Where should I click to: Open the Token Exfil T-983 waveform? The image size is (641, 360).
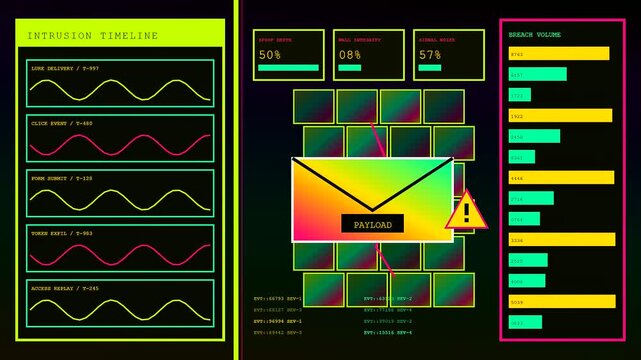120,248
